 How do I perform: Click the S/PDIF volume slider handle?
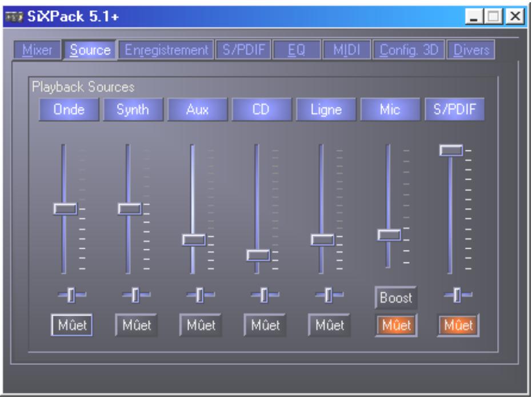click(x=451, y=150)
